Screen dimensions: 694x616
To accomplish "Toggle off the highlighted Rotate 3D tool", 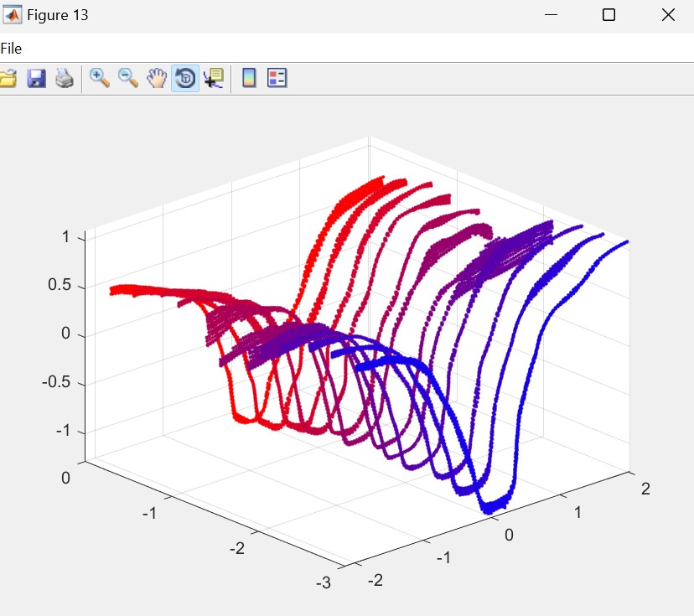I will [x=185, y=79].
